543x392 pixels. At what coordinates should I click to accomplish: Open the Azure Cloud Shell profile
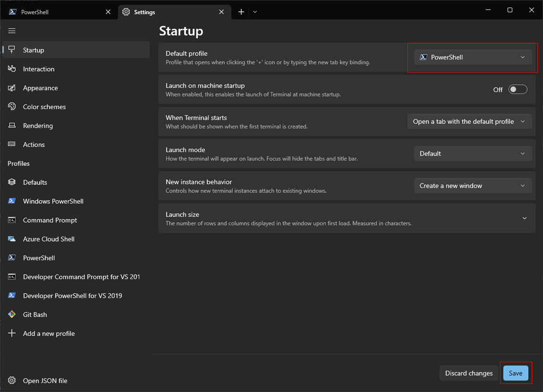coord(76,239)
